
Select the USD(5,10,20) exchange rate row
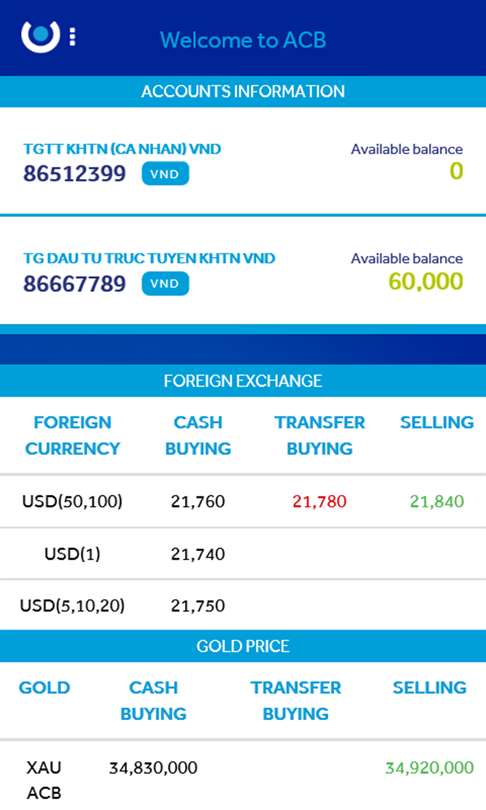point(243,605)
